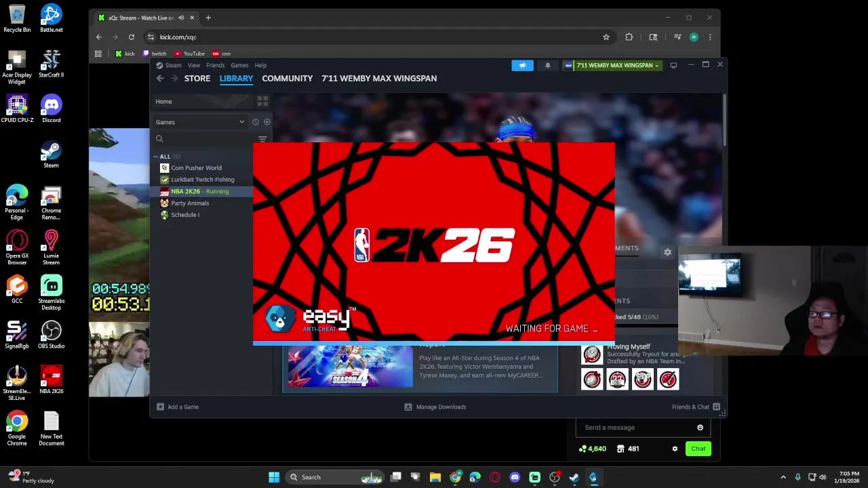The width and height of the screenshot is (868, 488).
Task: Open the NBA 2K26 desktop shortcut
Action: click(51, 380)
